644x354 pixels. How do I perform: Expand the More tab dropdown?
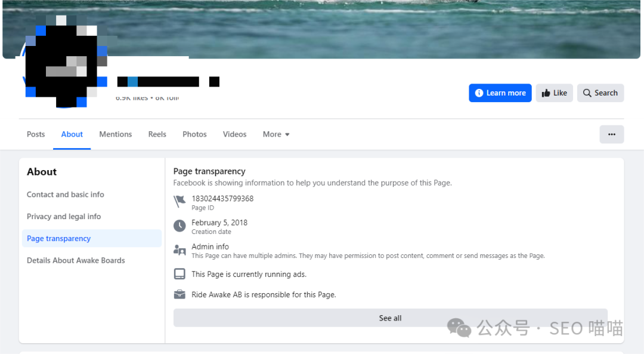click(276, 134)
